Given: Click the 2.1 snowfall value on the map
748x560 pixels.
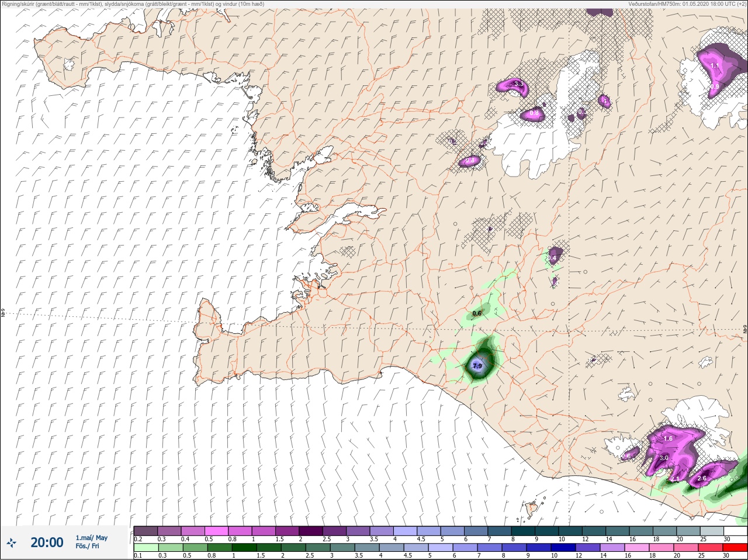Looking at the screenshot, I should (675, 479).
